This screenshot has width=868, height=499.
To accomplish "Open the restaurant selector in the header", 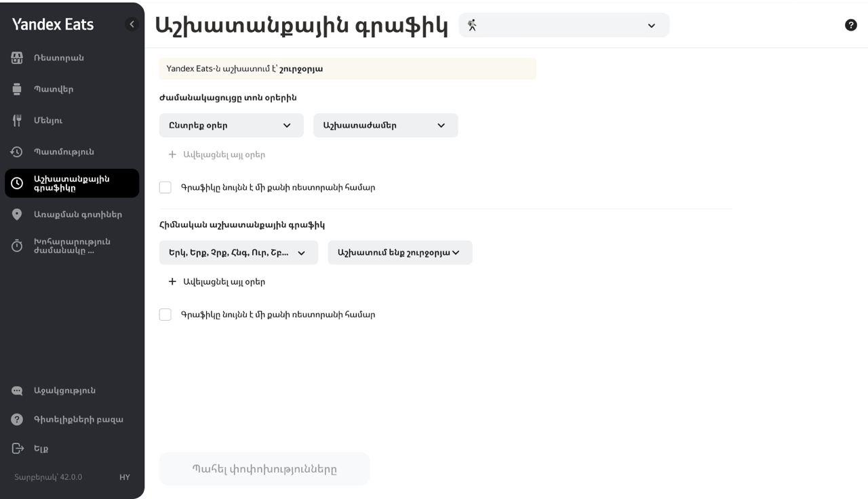I will [x=564, y=25].
